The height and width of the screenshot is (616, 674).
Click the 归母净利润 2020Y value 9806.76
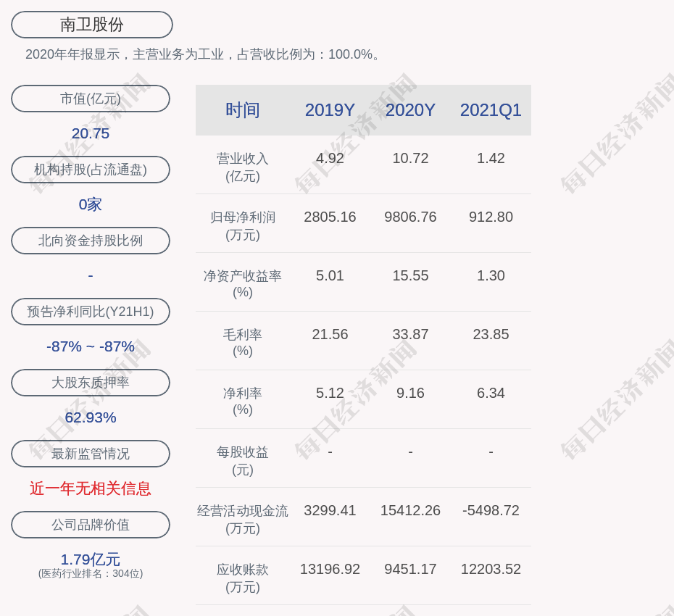[x=410, y=217]
